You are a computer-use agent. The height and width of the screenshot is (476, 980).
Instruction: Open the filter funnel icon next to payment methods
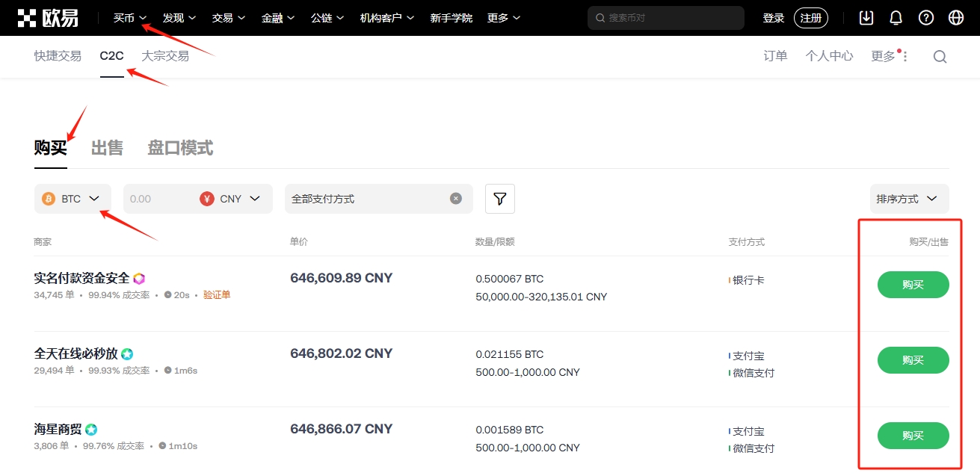pos(499,198)
